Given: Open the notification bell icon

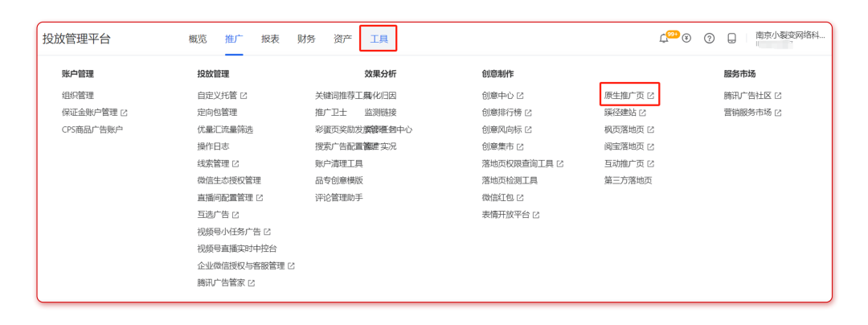Looking at the screenshot, I should point(664,39).
